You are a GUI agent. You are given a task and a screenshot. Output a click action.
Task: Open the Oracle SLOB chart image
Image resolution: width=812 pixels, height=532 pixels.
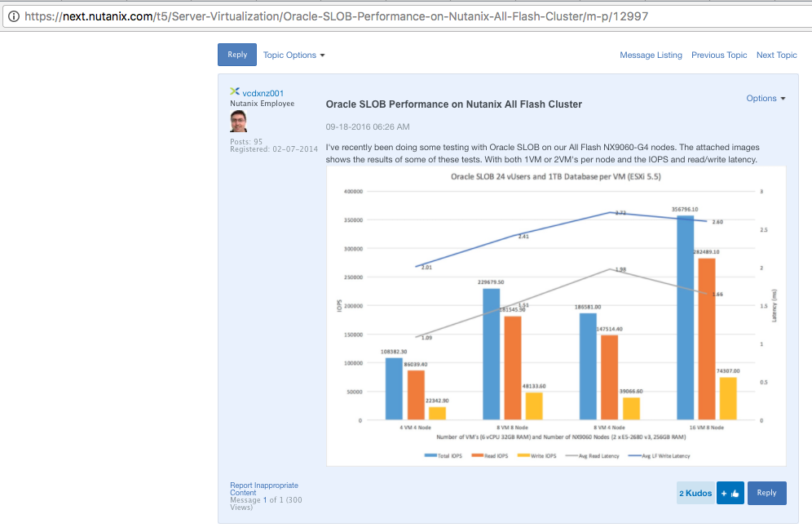click(556, 315)
